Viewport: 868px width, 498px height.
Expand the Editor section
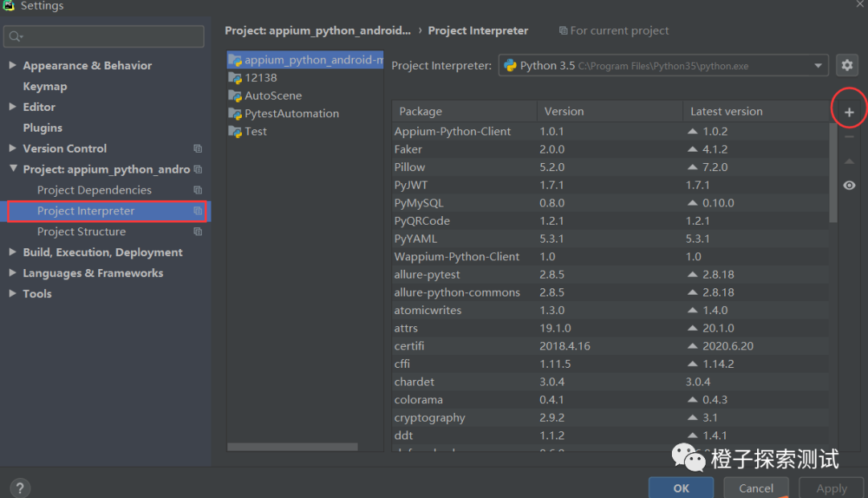click(x=12, y=106)
